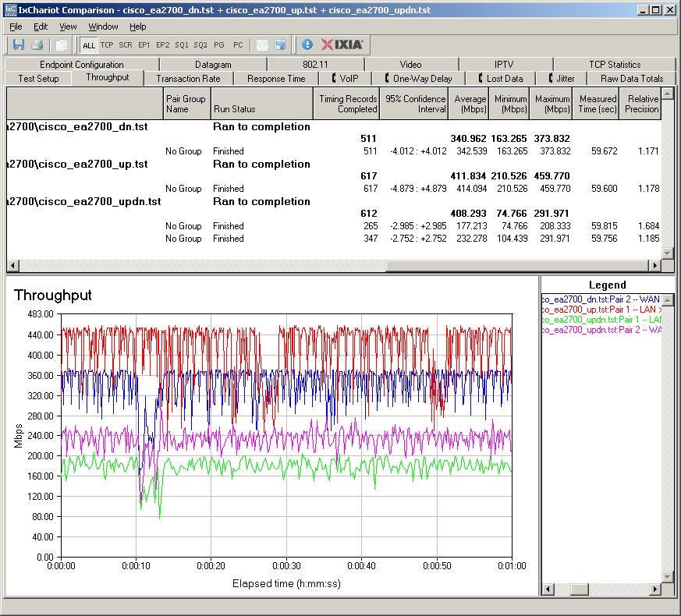
Task: Toggle the SCR view filter
Action: (x=126, y=44)
